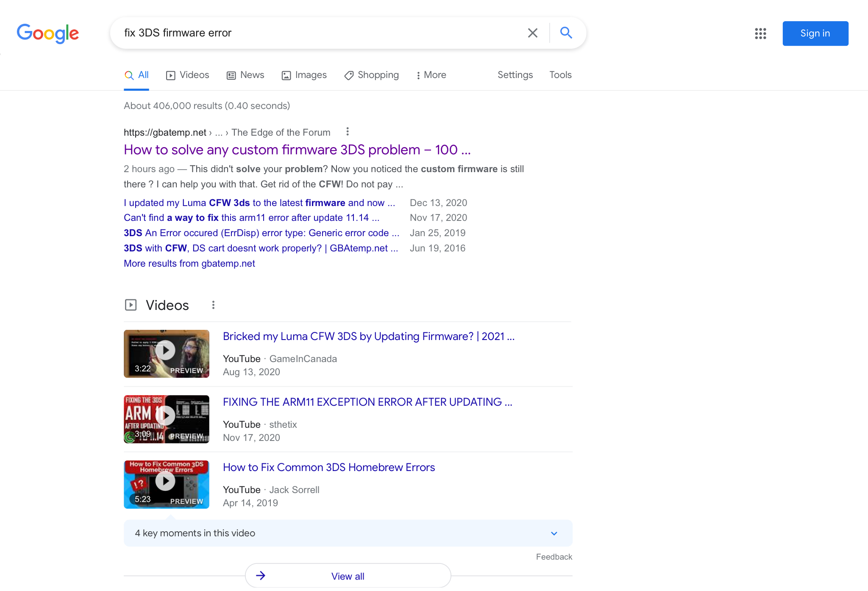Open 'How to Fix Common 3DS Homebrew Errors' title
The height and width of the screenshot is (591, 868).
(x=329, y=467)
